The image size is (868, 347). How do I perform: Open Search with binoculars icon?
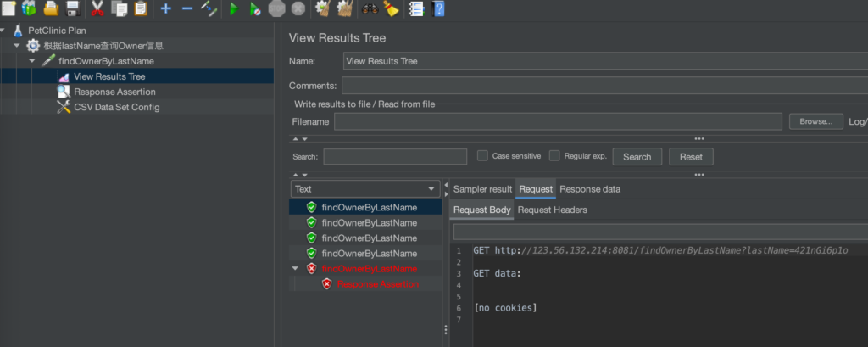tap(370, 8)
